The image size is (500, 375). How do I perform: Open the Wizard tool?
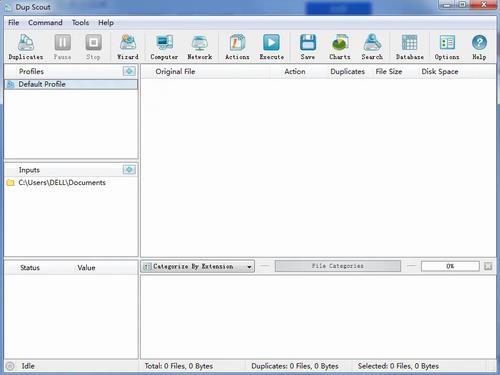(128, 47)
